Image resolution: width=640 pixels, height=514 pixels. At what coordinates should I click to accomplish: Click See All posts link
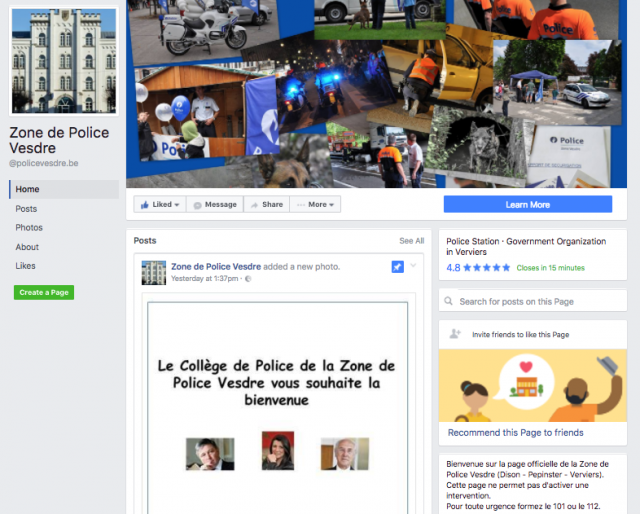[411, 241]
